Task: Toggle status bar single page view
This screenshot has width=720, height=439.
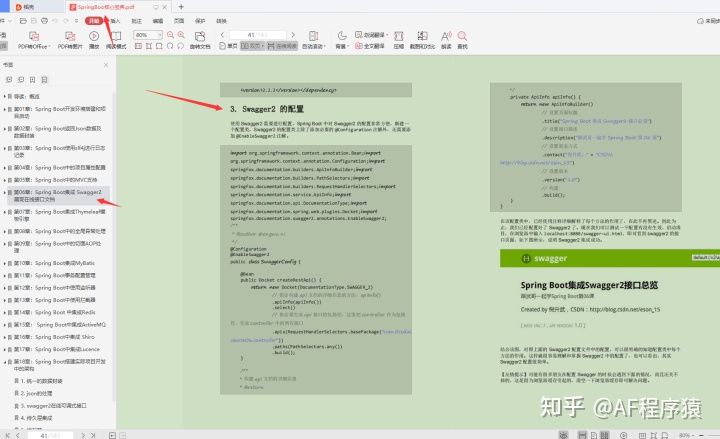Action: tap(594, 435)
